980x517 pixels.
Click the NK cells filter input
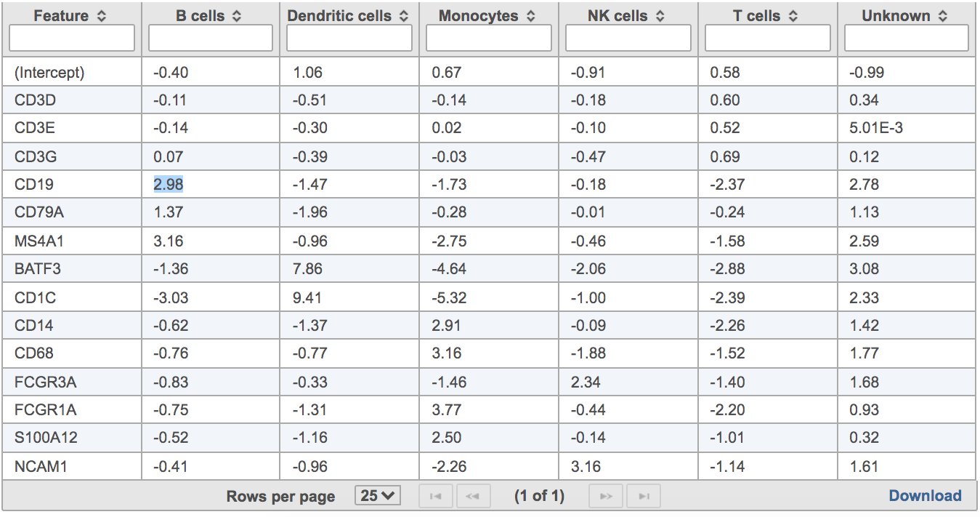pyautogui.click(x=628, y=39)
